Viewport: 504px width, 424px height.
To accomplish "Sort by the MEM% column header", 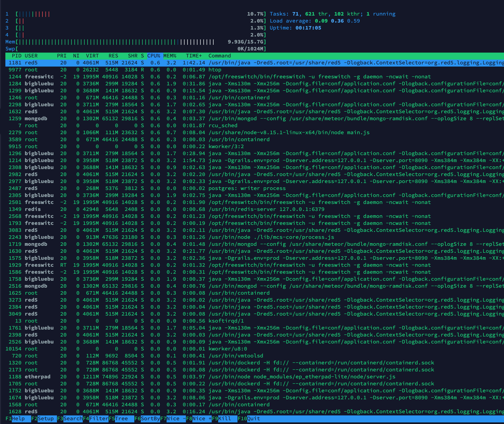I will [170, 56].
